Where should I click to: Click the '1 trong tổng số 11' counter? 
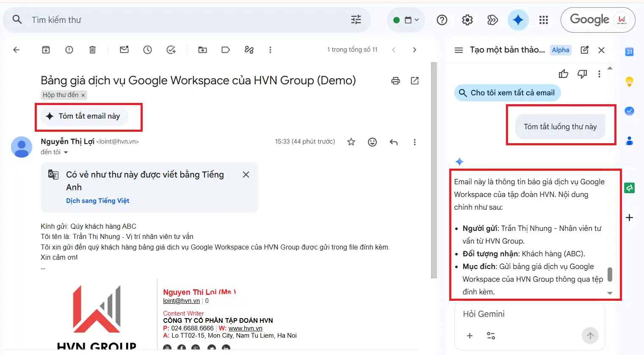click(x=352, y=50)
